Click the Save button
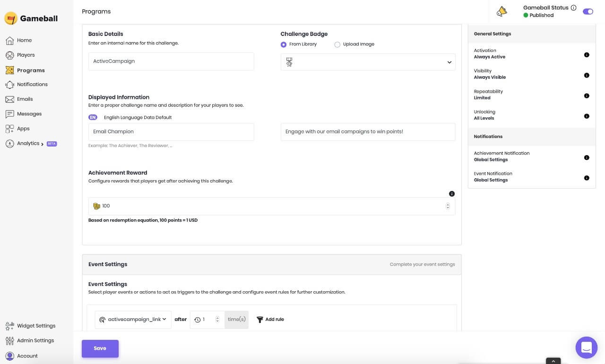Screen dimensions: 605x364 tap(100, 348)
